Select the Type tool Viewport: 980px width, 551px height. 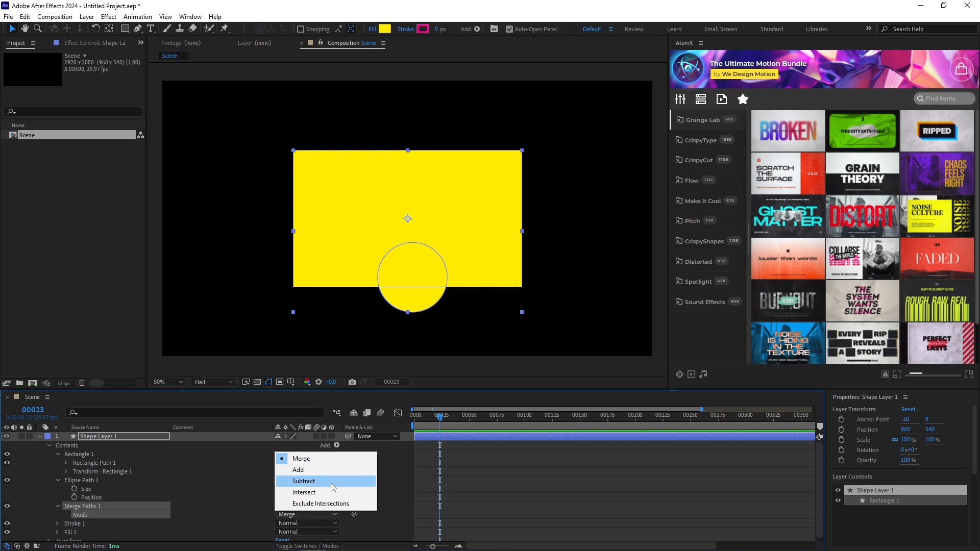pos(151,29)
